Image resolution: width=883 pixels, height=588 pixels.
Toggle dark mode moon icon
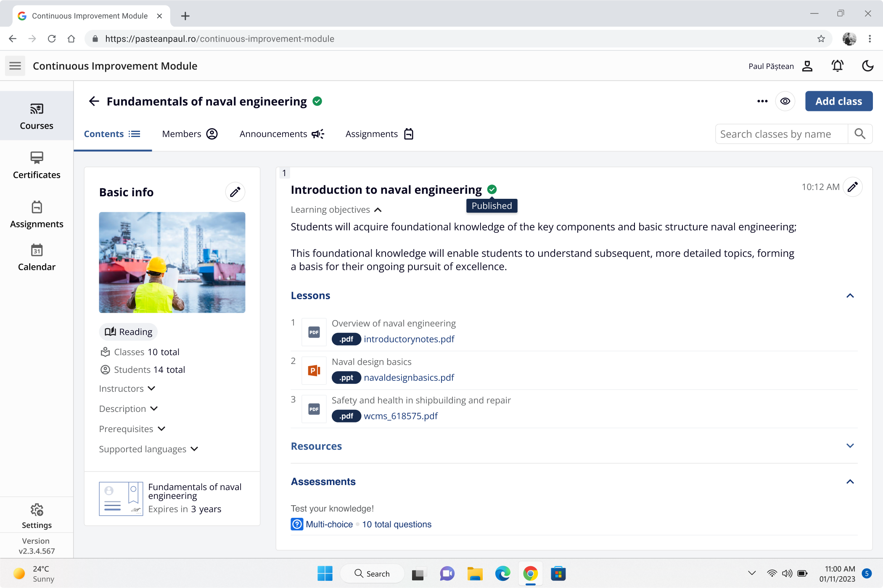click(867, 66)
